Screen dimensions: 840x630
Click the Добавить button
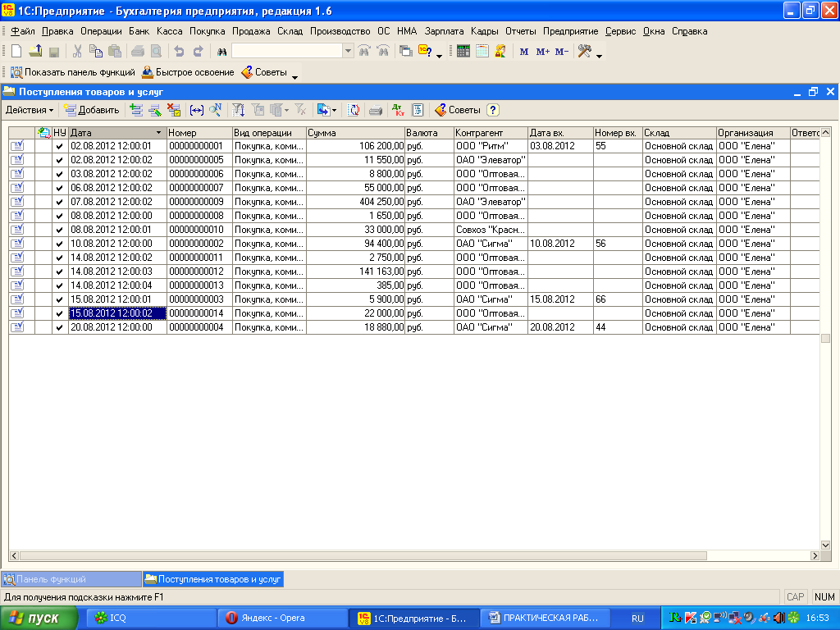pyautogui.click(x=92, y=110)
